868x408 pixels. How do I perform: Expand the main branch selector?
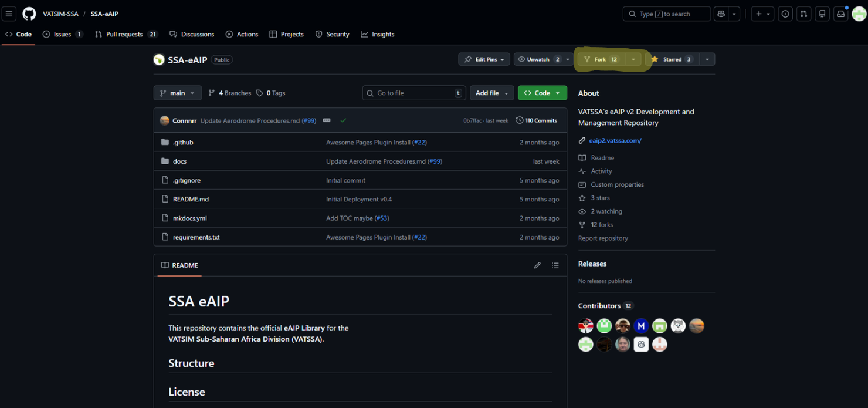(x=177, y=93)
